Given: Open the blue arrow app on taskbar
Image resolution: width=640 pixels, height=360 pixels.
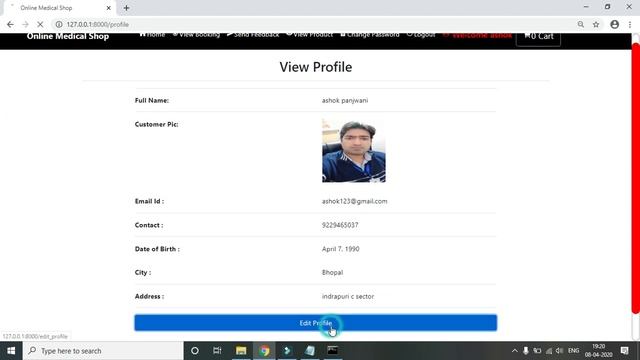Looking at the screenshot, I should pos(287,351).
